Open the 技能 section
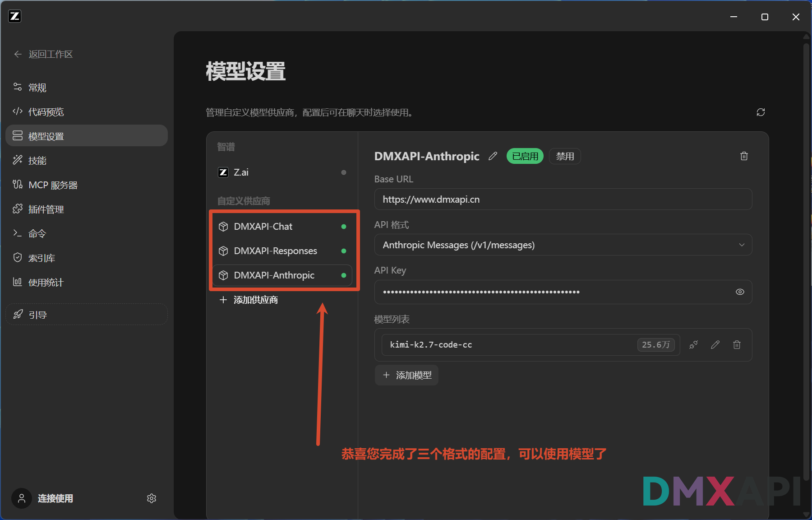Viewport: 812px width, 520px height. pyautogui.click(x=86, y=160)
